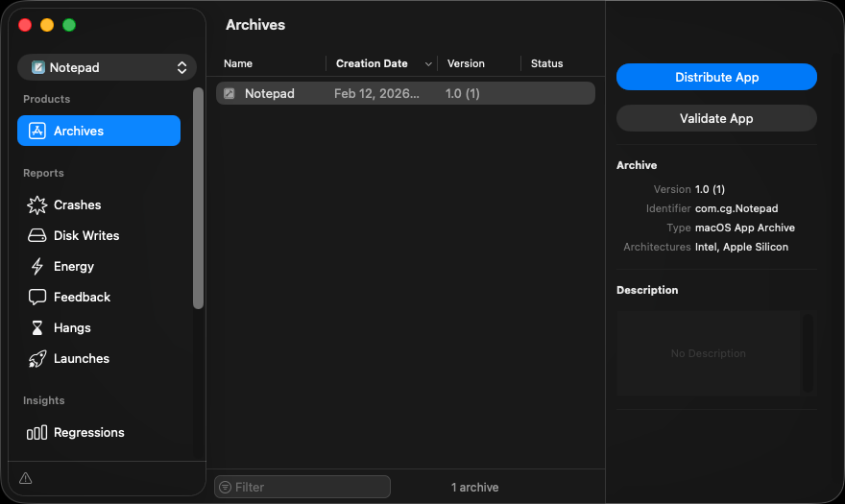845x504 pixels.
Task: Click the warning triangle icon at bottom left
Action: pyautogui.click(x=26, y=478)
